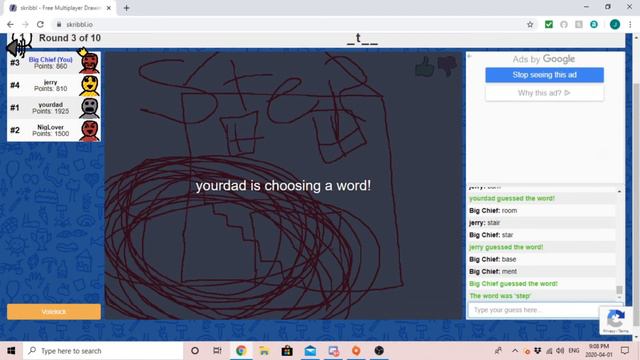
Task: Click the thumbs down dislike icon
Action: 447,66
